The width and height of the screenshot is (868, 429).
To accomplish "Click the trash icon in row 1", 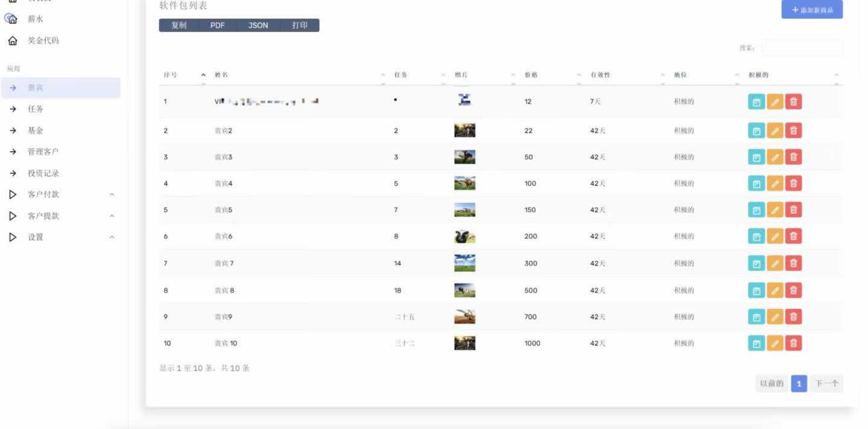I will tap(793, 101).
